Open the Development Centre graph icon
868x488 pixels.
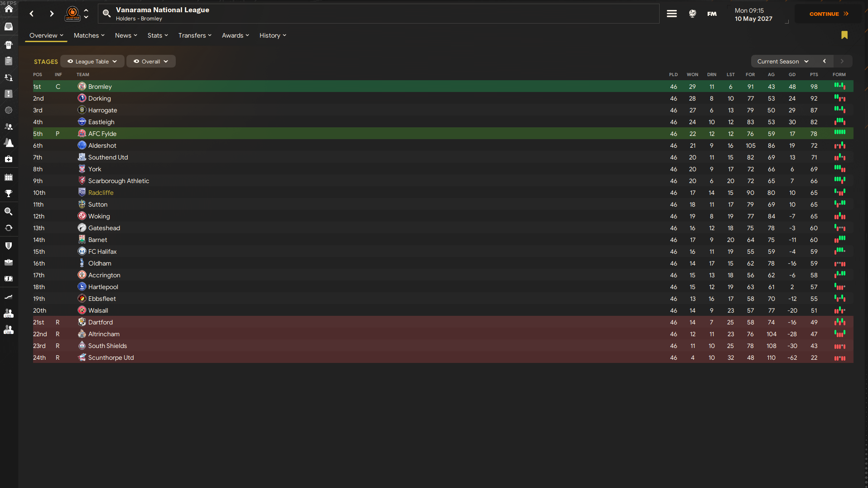point(9,297)
